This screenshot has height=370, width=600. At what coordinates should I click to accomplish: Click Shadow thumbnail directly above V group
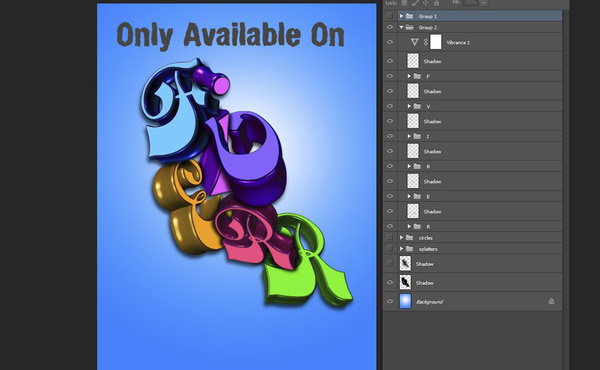click(413, 91)
